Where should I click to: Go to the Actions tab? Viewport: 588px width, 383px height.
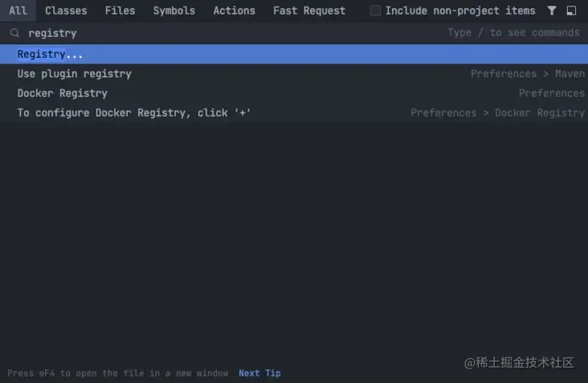pyautogui.click(x=234, y=10)
